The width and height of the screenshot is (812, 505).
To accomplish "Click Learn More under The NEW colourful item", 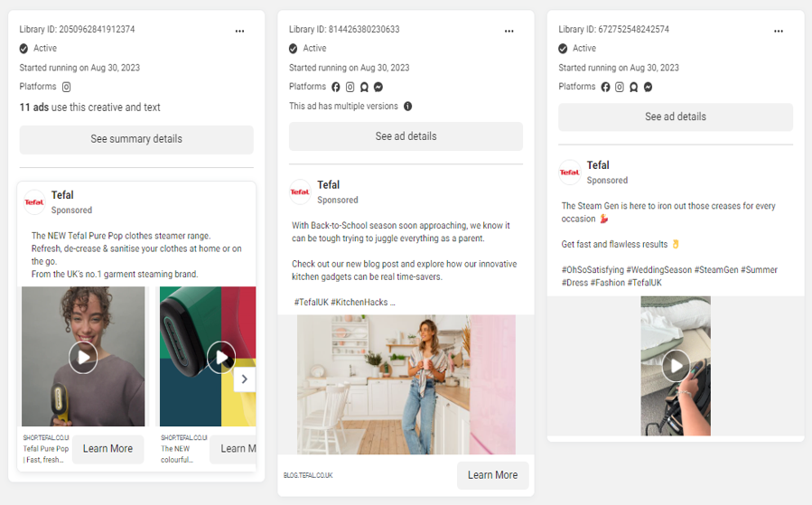I will tap(233, 449).
